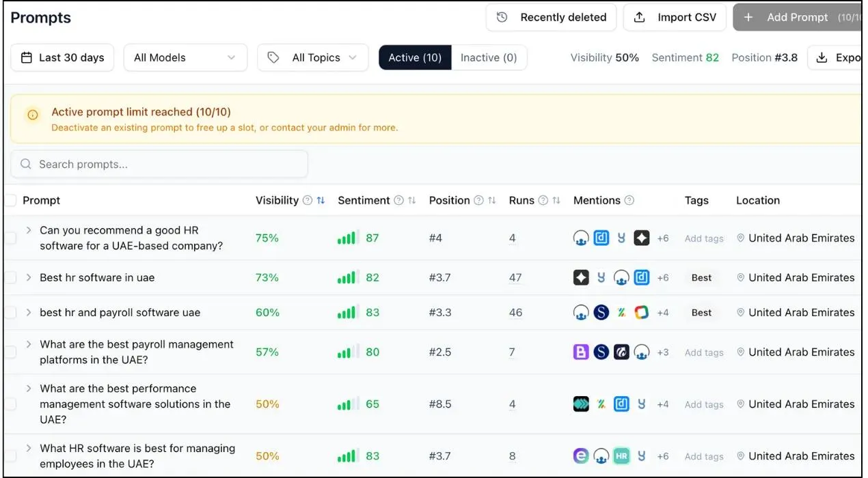Click the Runs column help icon
Screen dimensions: 868x478
point(543,201)
